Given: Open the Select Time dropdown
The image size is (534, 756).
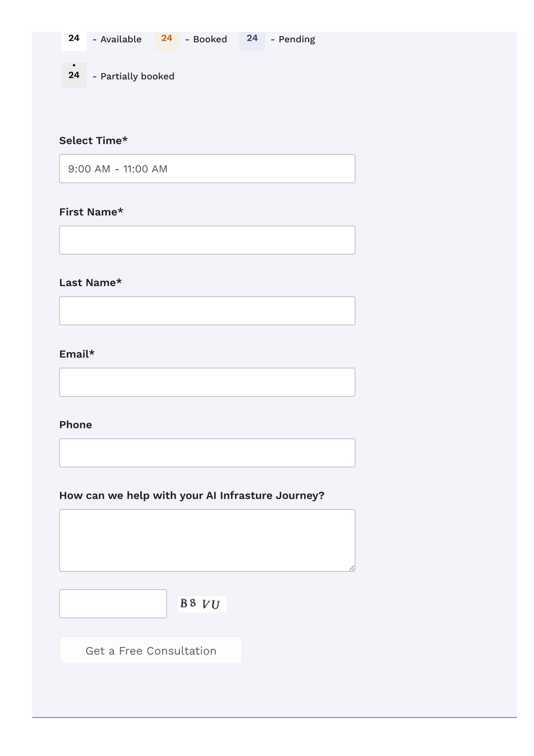Looking at the screenshot, I should coord(207,169).
